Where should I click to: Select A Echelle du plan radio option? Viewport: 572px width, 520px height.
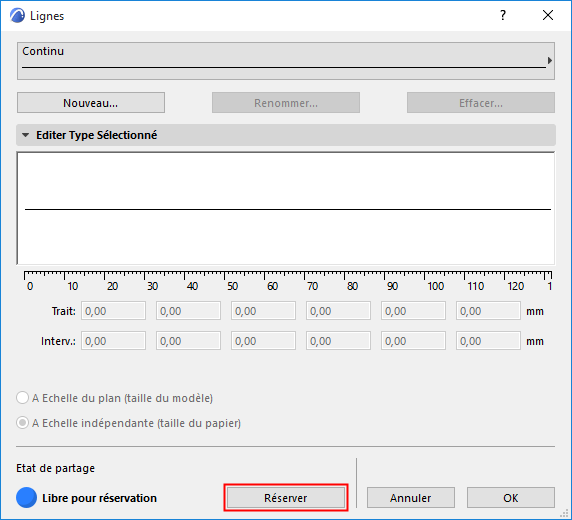tap(22, 398)
